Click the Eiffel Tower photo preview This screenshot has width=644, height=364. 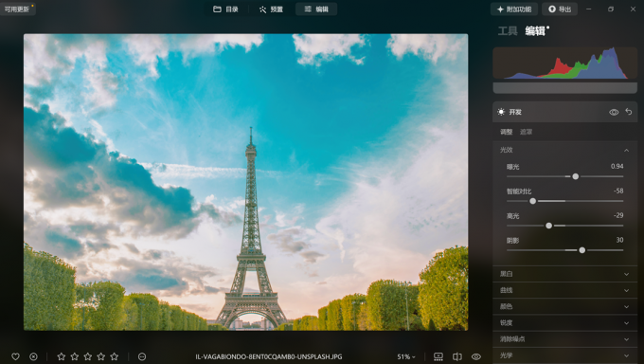pos(245,182)
